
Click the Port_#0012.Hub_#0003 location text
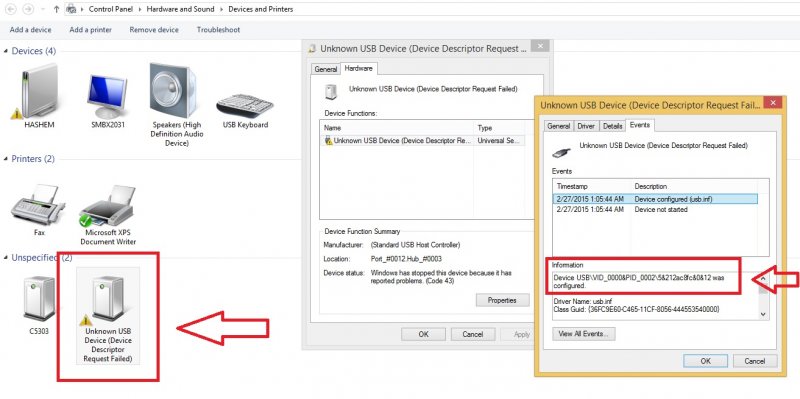pos(406,259)
